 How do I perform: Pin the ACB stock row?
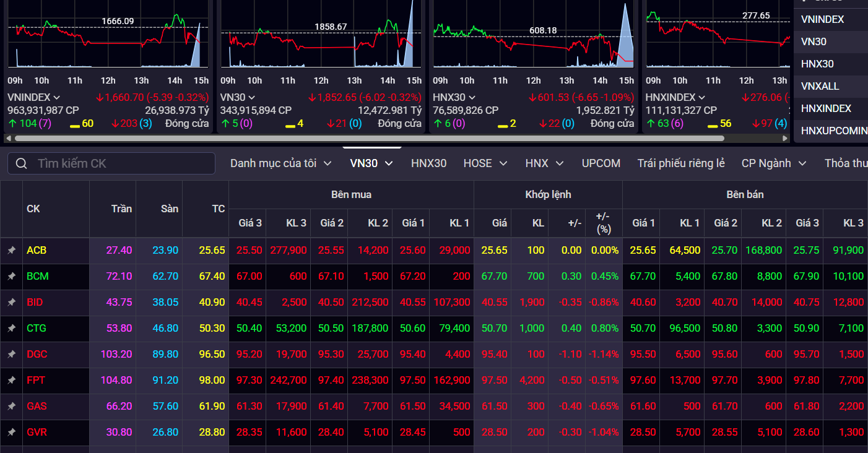pos(11,251)
